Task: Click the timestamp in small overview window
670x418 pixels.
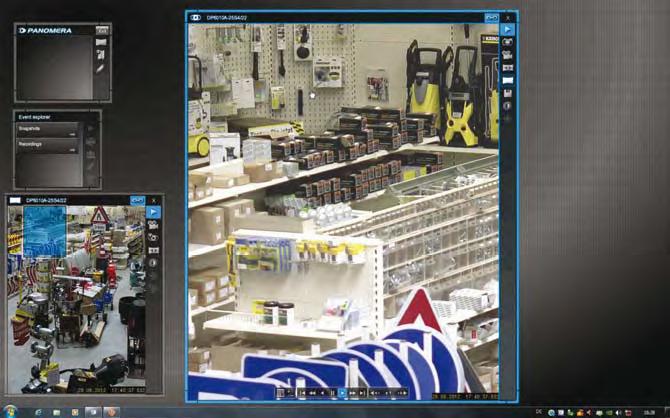Action: tap(112, 390)
